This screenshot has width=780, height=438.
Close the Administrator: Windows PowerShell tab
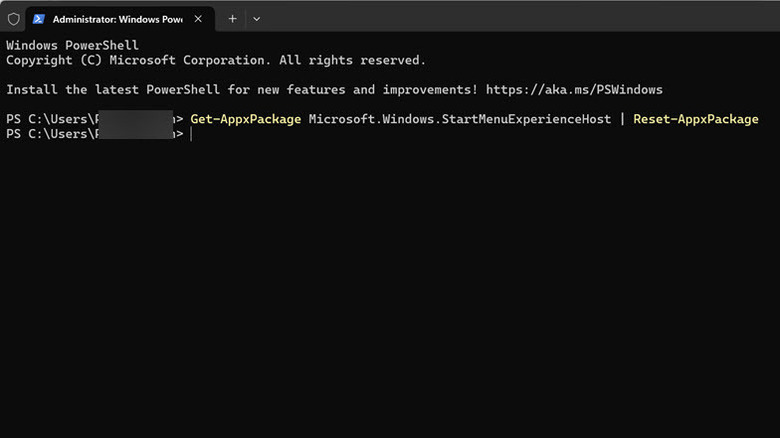[200, 19]
